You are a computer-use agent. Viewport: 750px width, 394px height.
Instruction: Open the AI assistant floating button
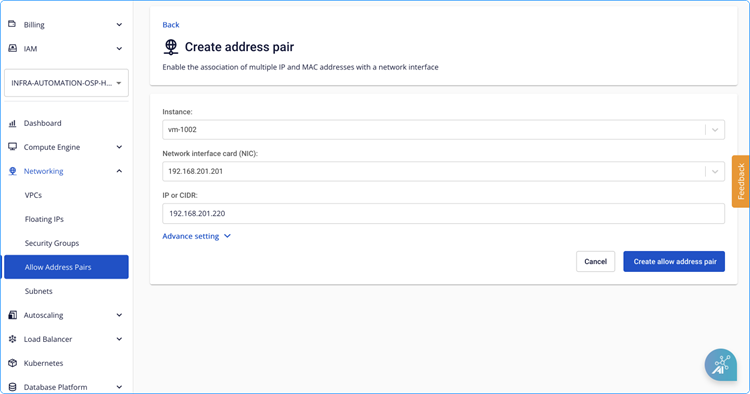click(x=720, y=365)
